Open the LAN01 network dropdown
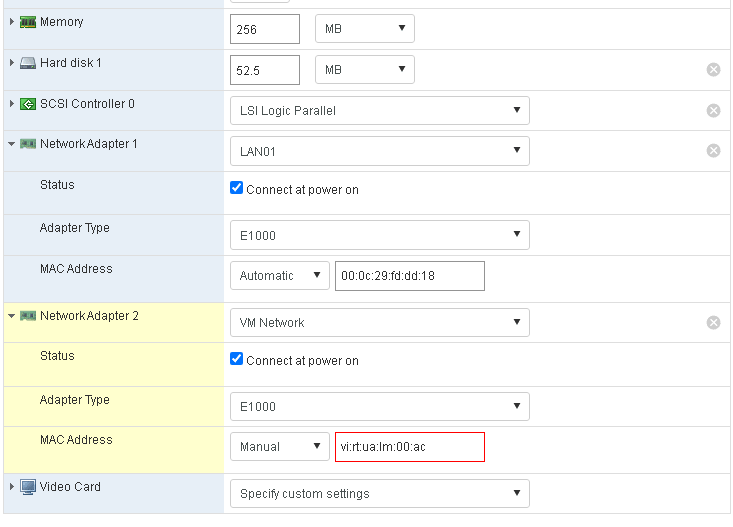The image size is (733, 527). point(380,151)
